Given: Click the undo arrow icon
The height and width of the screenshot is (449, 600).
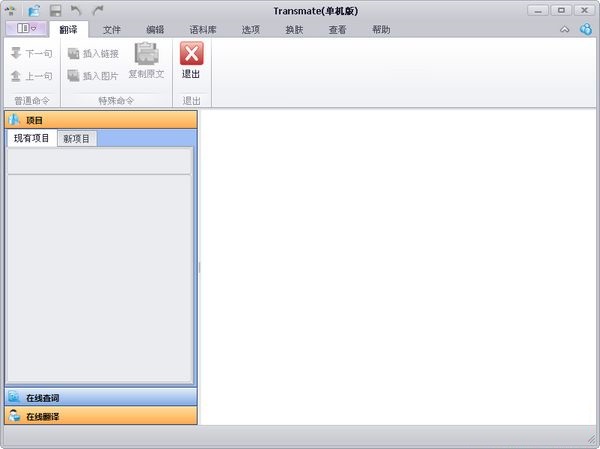Looking at the screenshot, I should coord(76,10).
